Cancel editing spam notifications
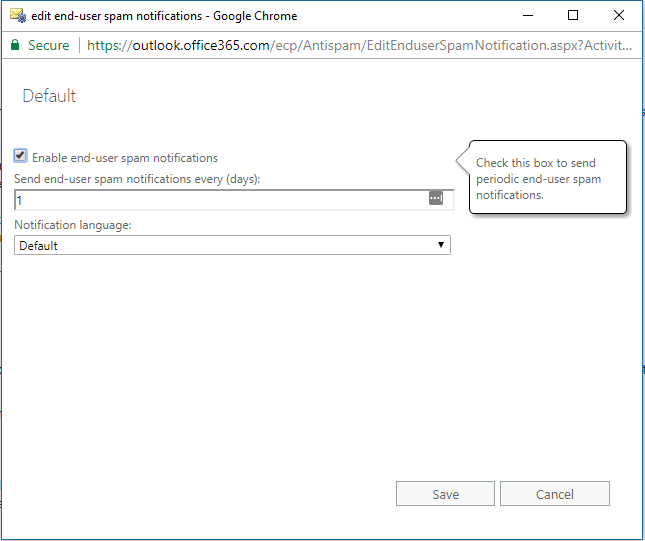Viewport: 645px width, 541px height. click(x=555, y=494)
